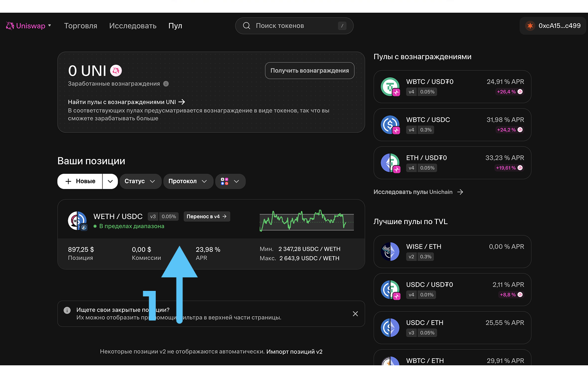
Task: Open the Протокол filter dropdown
Action: point(188,181)
